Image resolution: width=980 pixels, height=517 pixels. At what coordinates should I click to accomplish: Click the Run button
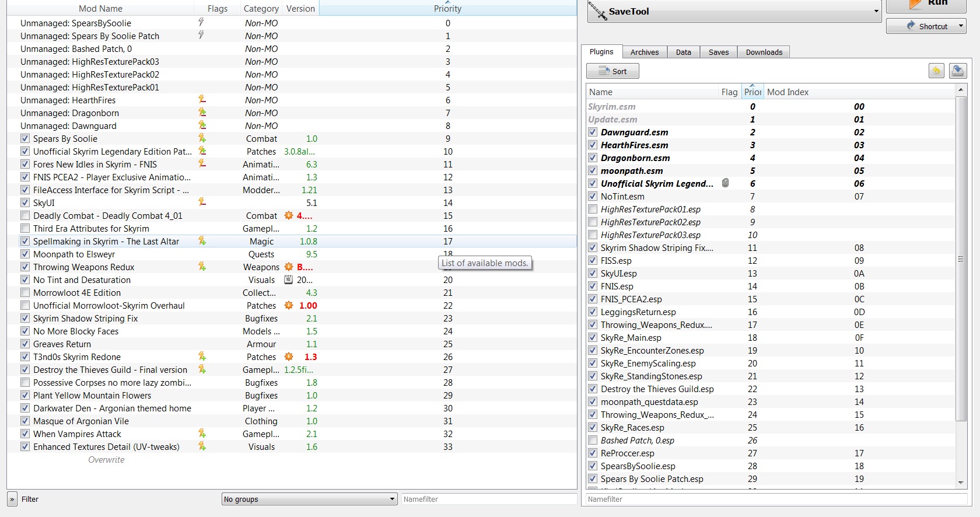tap(926, 5)
